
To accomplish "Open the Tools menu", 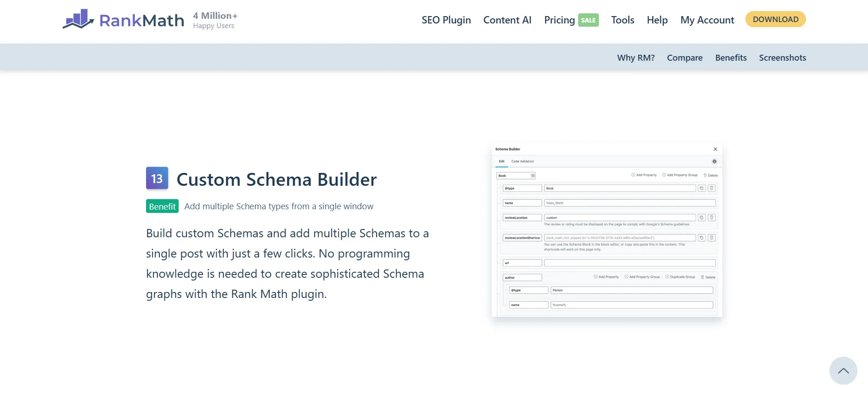I will coord(622,20).
